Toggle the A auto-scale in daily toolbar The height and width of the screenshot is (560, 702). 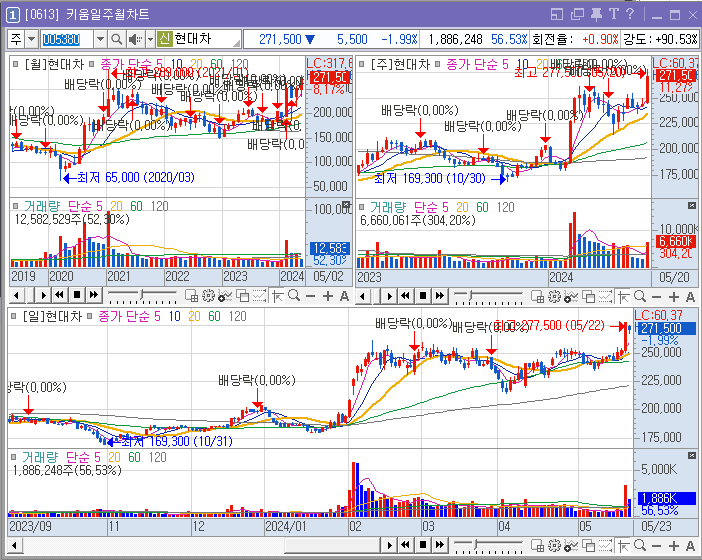pyautogui.click(x=690, y=545)
